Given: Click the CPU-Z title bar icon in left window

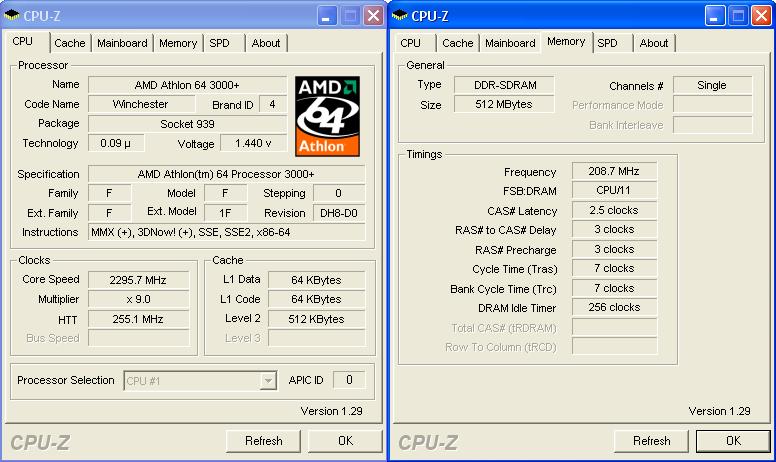Looking at the screenshot, I should 12,15.
